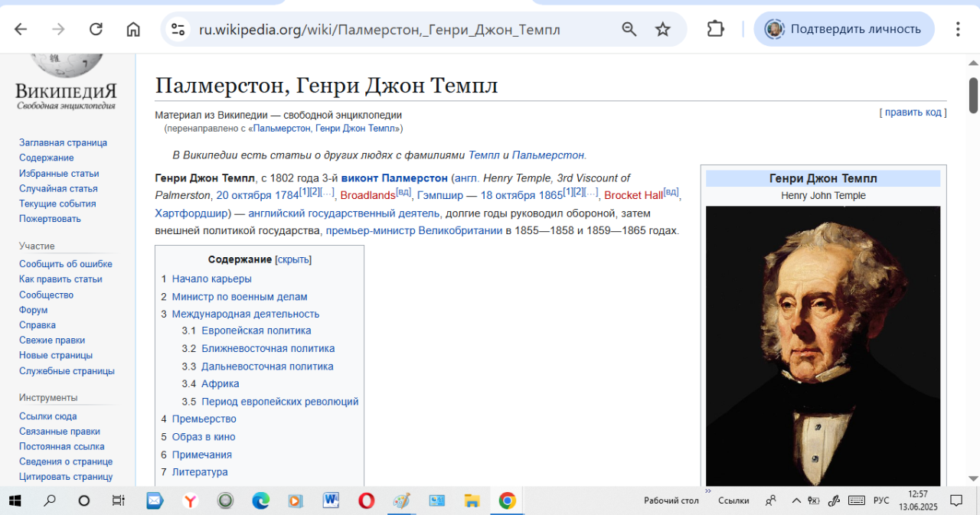Open the Windows Start menu
Image resolution: width=980 pixels, height=515 pixels.
15,501
